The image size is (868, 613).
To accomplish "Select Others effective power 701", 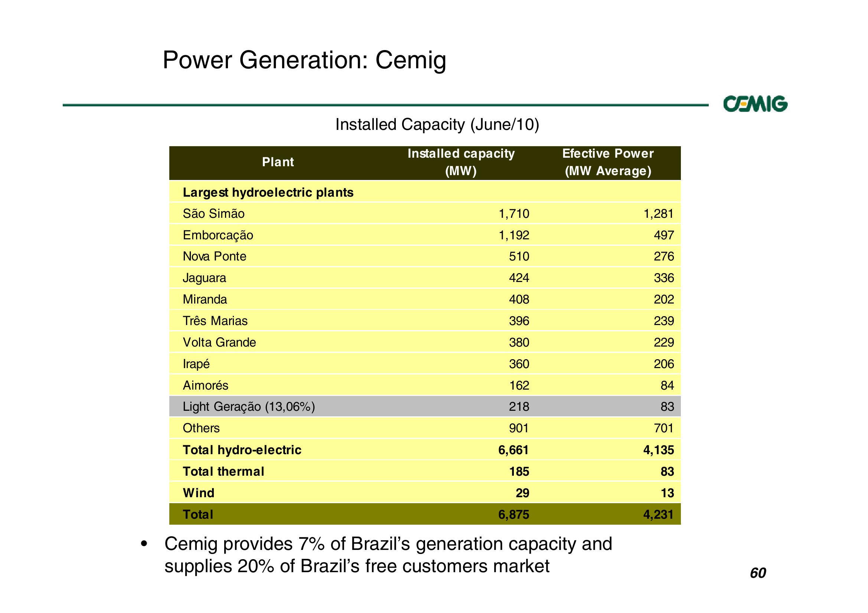I will pyautogui.click(x=664, y=429).
